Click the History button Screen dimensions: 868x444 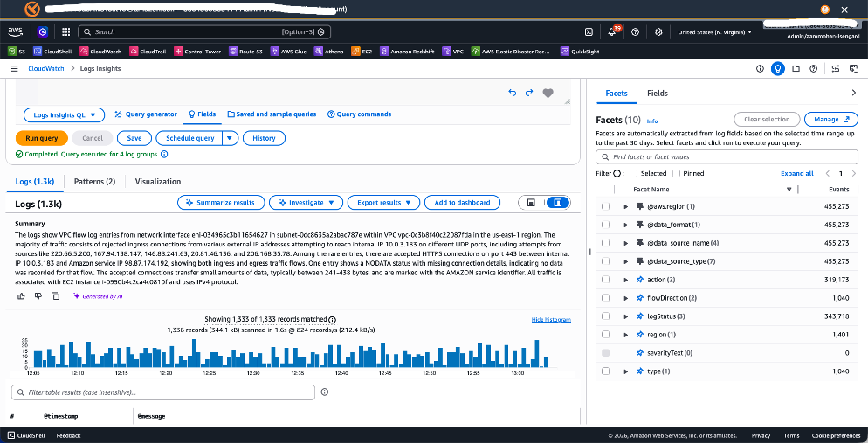(x=264, y=138)
